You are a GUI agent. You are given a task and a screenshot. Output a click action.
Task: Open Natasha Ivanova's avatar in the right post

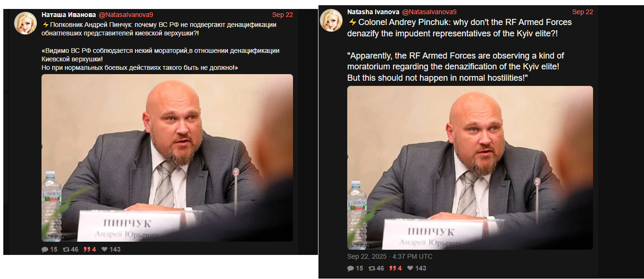pyautogui.click(x=331, y=20)
